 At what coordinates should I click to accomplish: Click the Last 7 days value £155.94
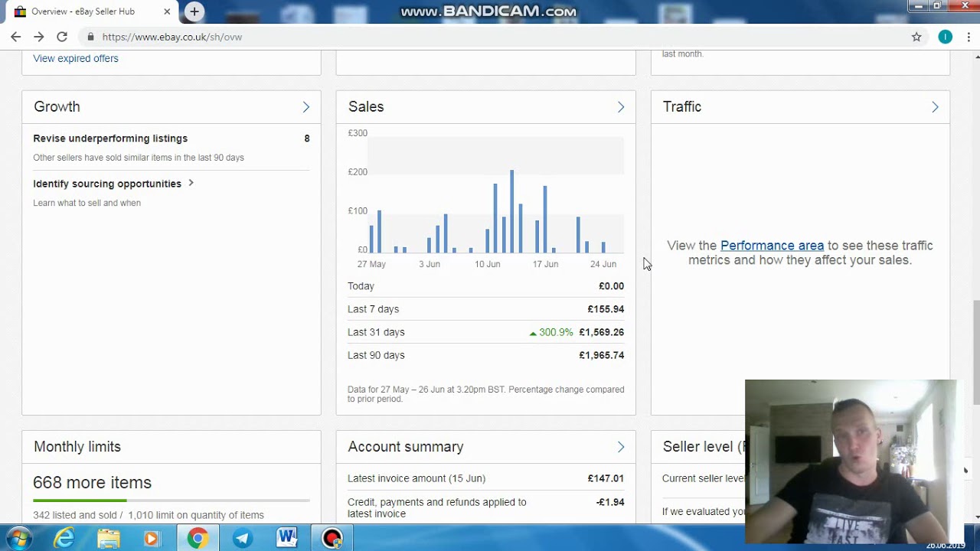pos(606,309)
